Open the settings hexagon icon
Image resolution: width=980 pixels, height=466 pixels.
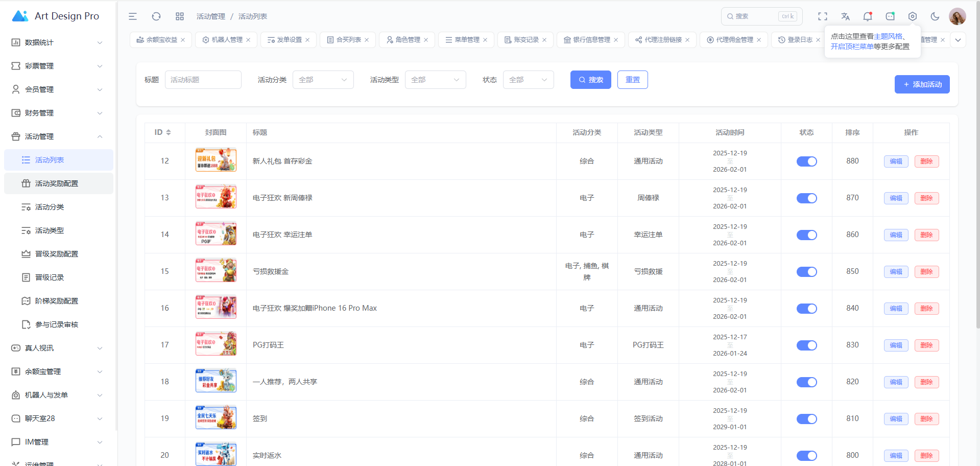click(x=912, y=16)
